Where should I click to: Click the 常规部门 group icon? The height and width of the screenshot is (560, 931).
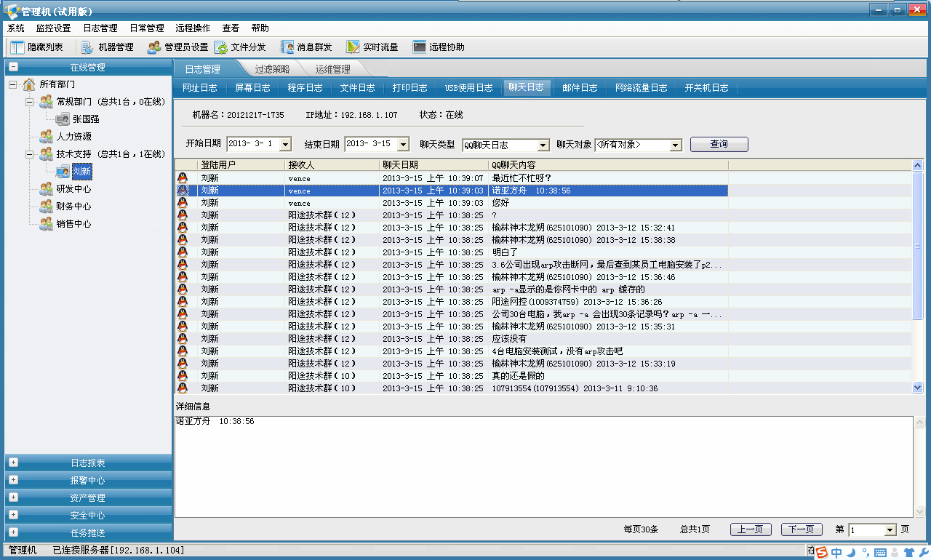[x=46, y=102]
